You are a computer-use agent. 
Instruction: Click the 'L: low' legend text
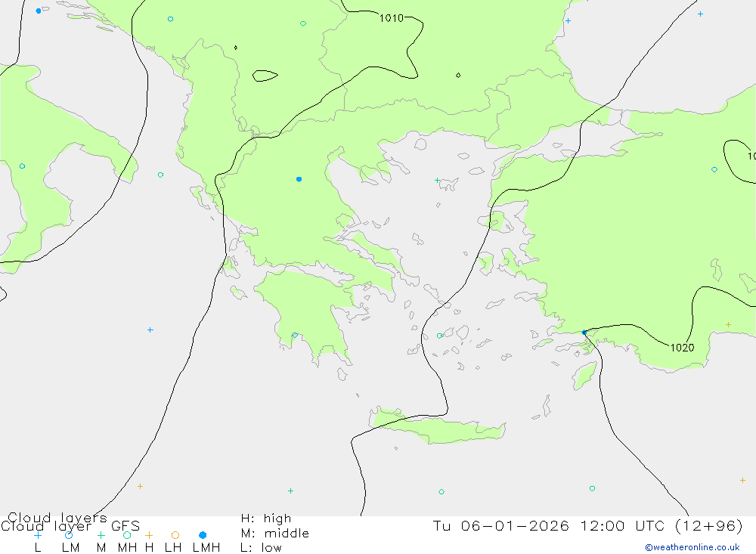pos(261,548)
